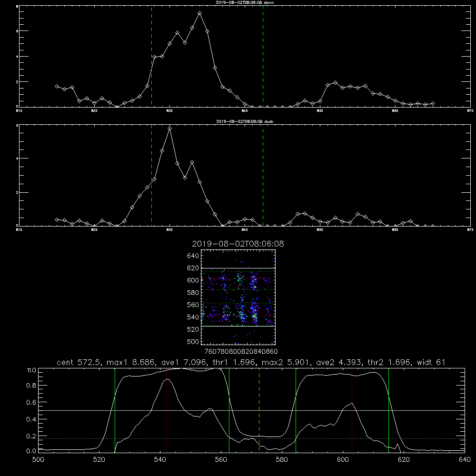The height and width of the screenshot is (476, 476).
Task: Click the green solid line near 585 in bottom plot
Action: (x=296, y=410)
